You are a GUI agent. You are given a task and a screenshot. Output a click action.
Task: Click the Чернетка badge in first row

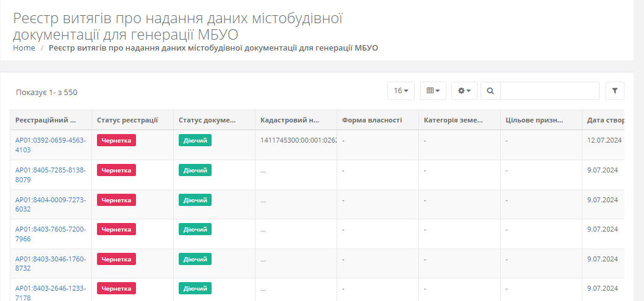point(116,140)
